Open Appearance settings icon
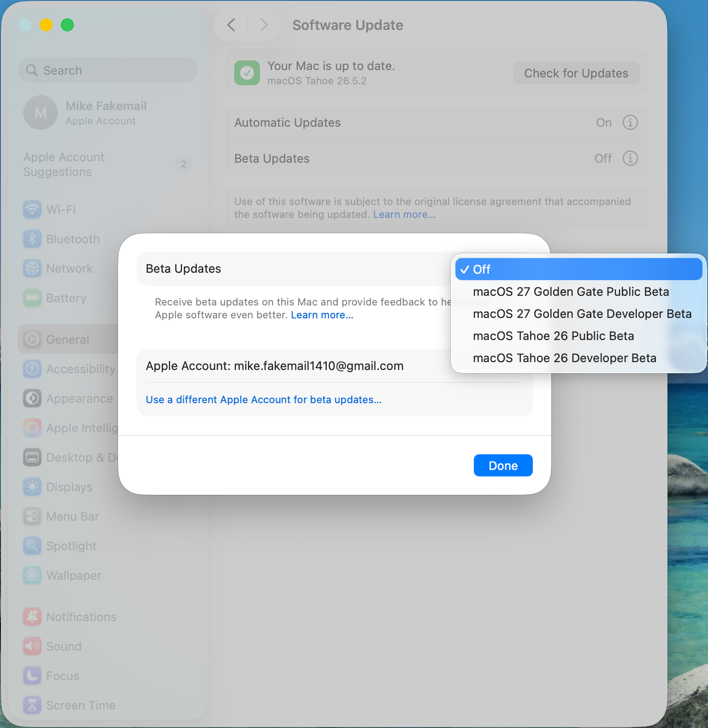 [32, 399]
